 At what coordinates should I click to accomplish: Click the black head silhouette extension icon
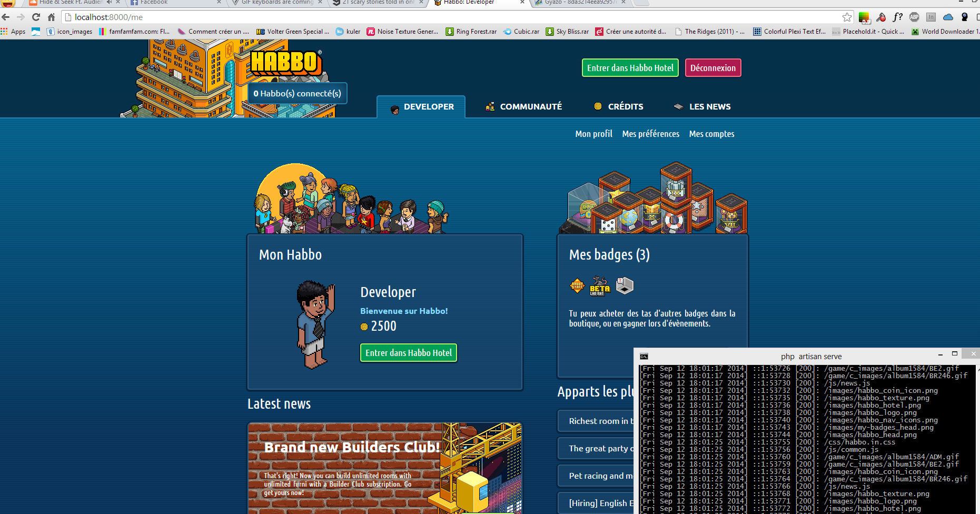coord(965,17)
